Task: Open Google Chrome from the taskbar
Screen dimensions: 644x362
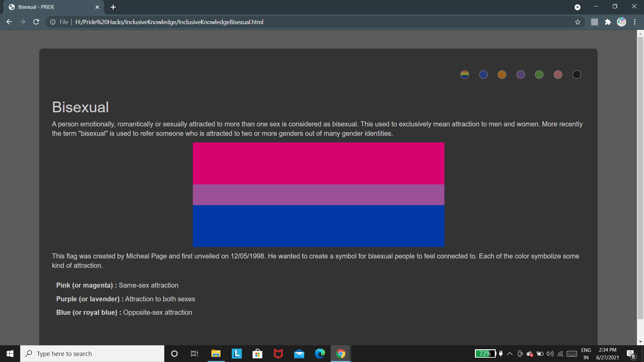Action: (x=340, y=353)
